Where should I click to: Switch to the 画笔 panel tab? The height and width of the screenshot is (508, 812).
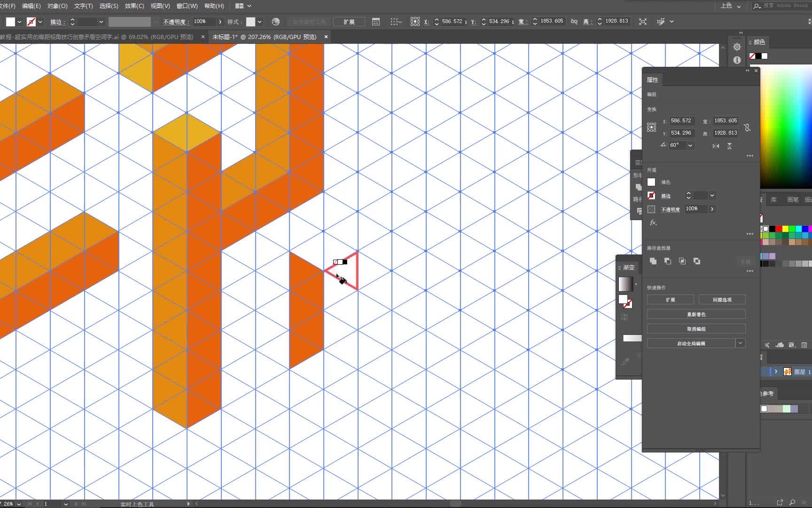coord(793,200)
